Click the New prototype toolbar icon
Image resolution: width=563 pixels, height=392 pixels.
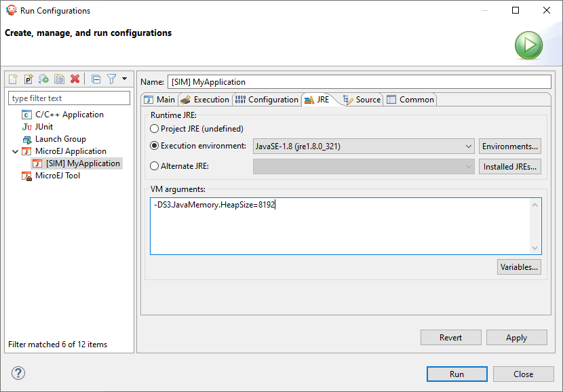[28, 79]
